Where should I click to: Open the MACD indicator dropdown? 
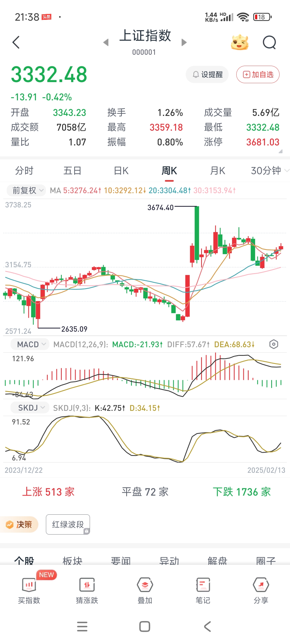click(x=30, y=344)
